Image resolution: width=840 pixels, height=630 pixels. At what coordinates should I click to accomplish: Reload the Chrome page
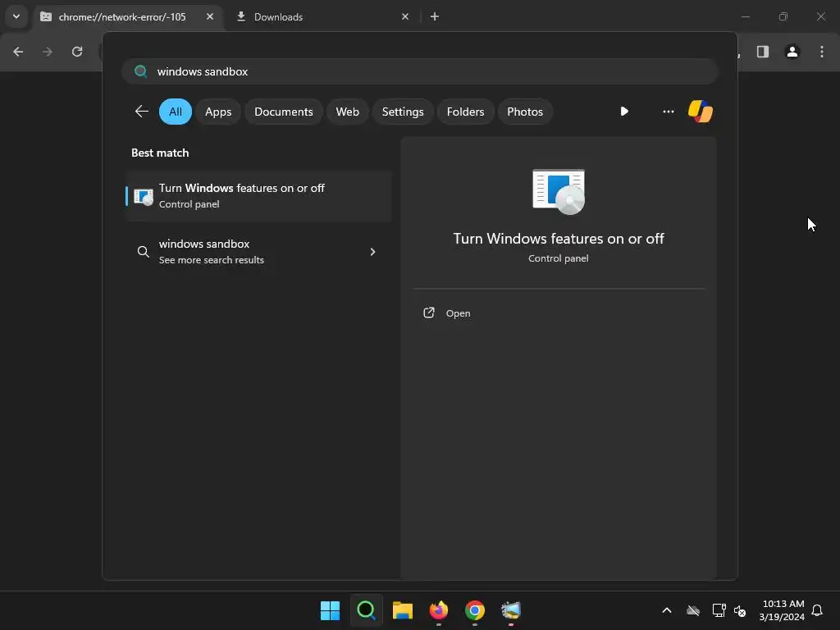77,52
